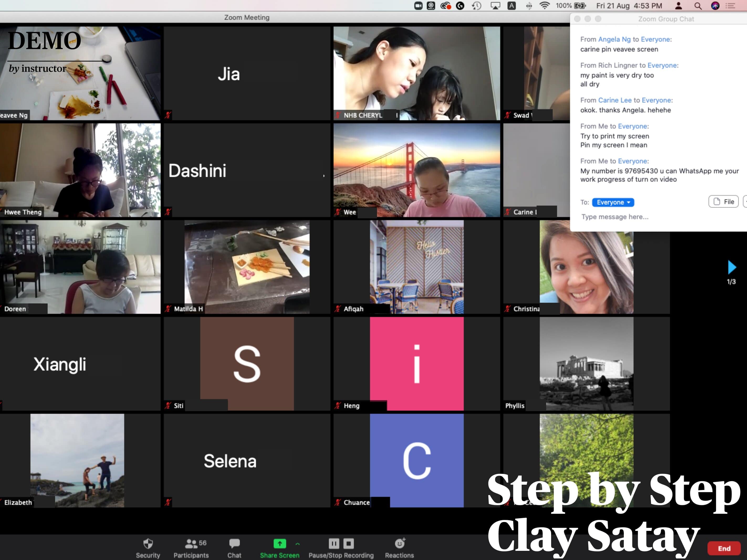
Task: Open the Security shield icon
Action: point(148,544)
